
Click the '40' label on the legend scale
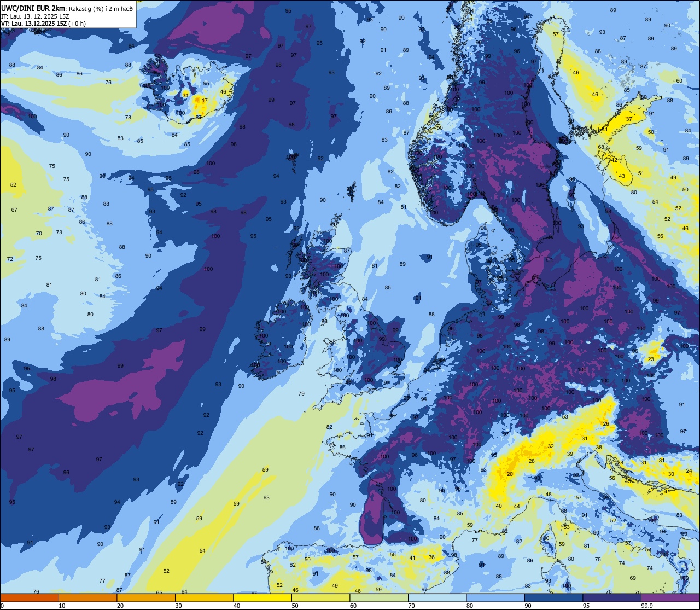[x=237, y=606]
